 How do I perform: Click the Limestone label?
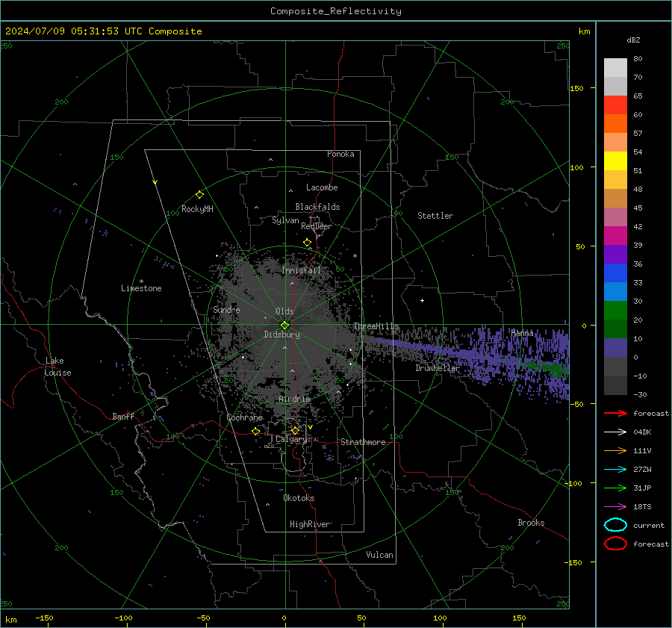141,288
